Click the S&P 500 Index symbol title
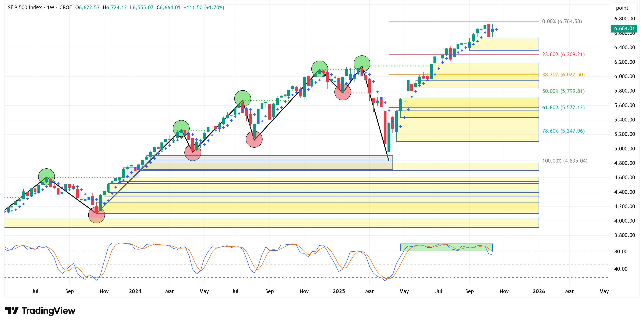This screenshot has height=324, width=644. (x=25, y=7)
